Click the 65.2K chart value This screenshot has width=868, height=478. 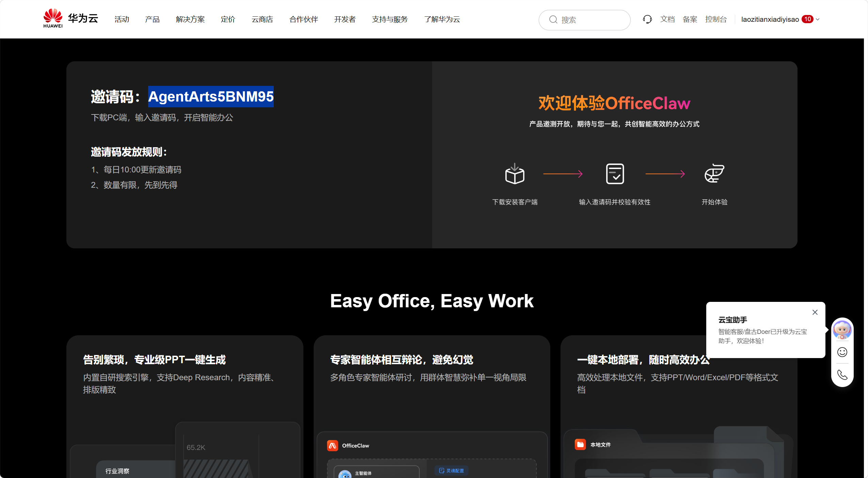(x=196, y=447)
